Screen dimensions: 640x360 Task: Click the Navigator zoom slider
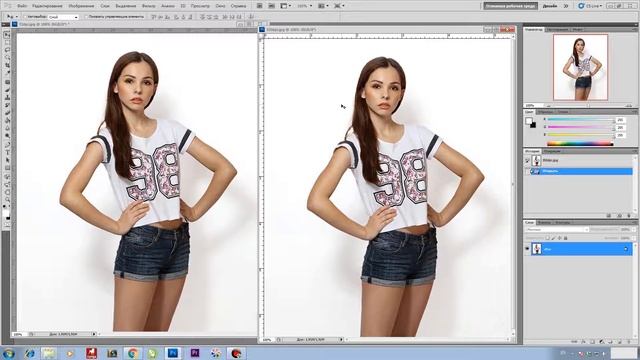point(588,106)
